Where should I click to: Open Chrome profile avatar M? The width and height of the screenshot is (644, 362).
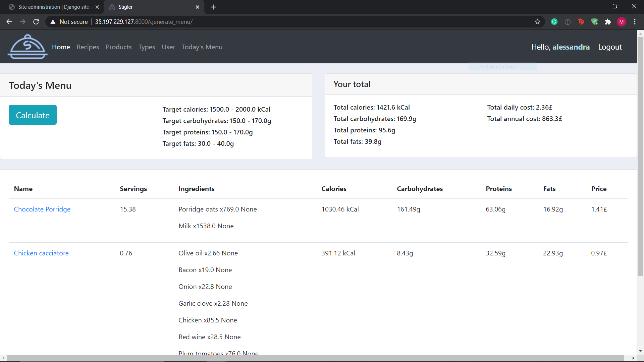tap(621, 22)
